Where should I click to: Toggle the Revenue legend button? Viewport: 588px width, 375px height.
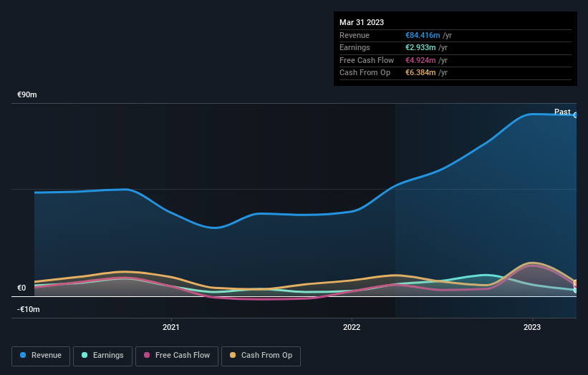[41, 356]
